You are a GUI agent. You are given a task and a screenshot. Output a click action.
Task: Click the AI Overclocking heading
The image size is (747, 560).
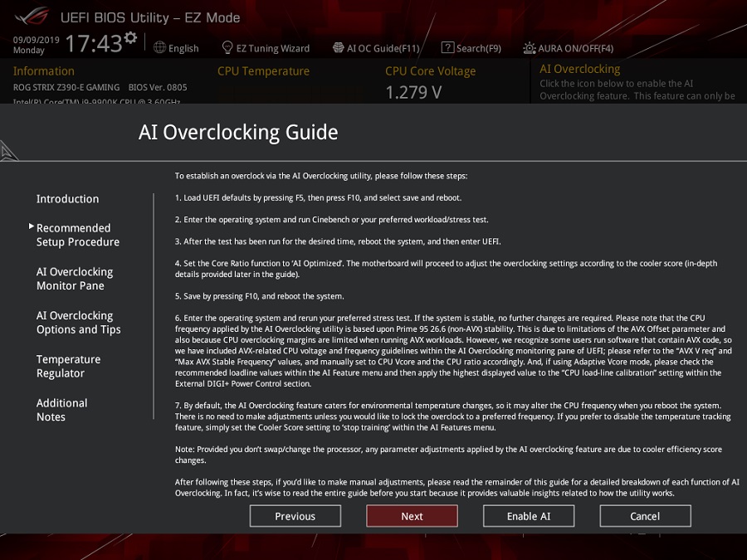pos(580,69)
